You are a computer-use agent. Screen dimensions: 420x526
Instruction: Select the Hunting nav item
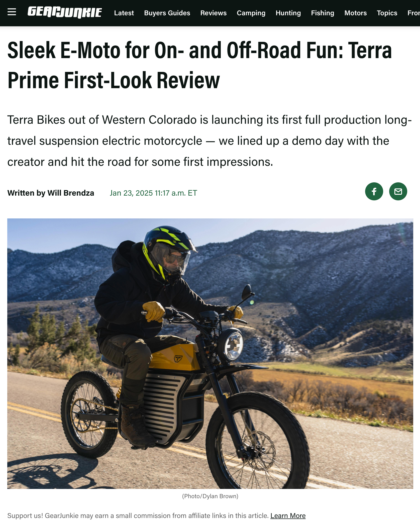tap(288, 13)
